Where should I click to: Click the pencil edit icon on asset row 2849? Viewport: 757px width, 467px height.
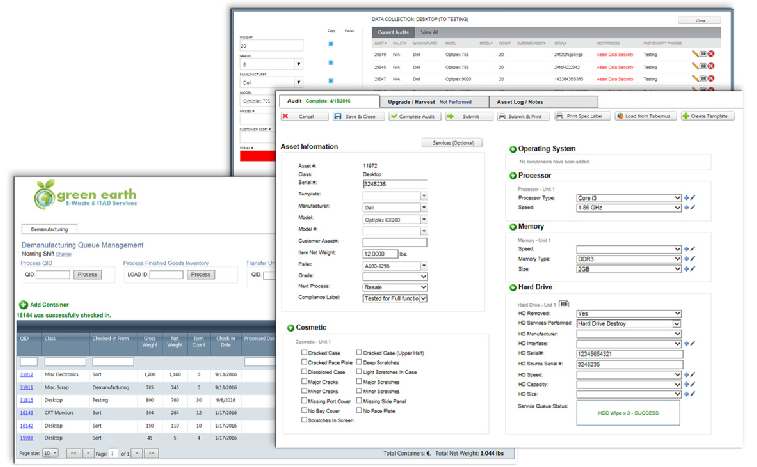695,54
